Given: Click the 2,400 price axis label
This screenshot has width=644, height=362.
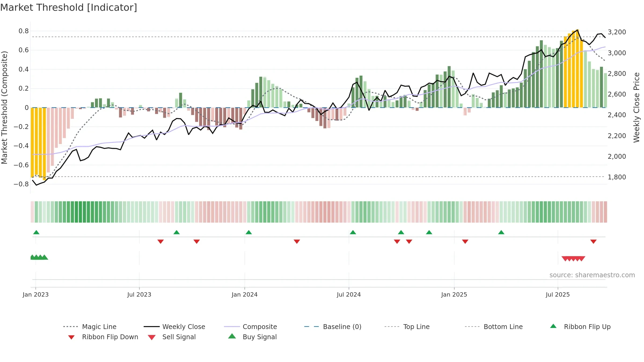Looking at the screenshot, I should pyautogui.click(x=617, y=115).
